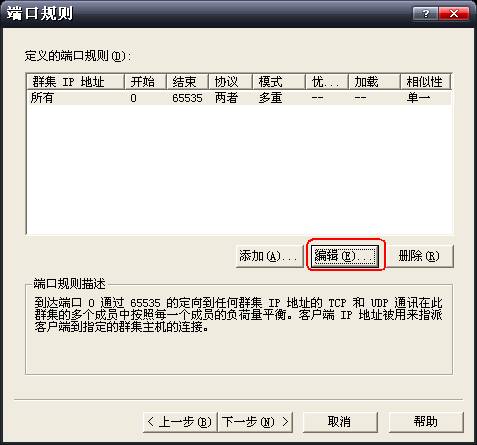Click the 加载 column header

point(374,82)
